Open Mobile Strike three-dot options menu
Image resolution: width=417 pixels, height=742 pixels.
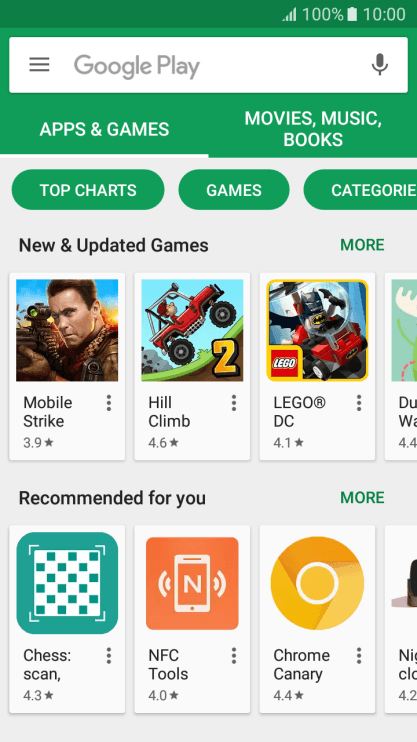click(109, 403)
